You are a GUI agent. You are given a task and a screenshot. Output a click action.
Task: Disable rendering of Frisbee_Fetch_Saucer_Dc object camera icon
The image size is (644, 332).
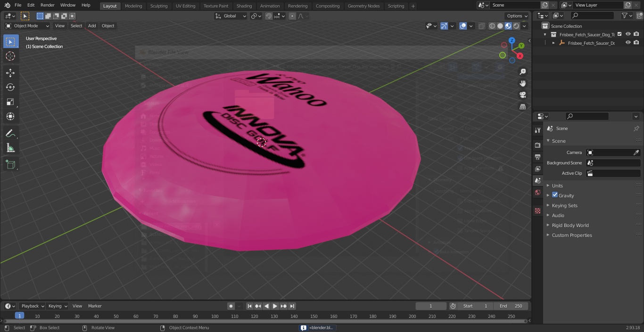(636, 43)
